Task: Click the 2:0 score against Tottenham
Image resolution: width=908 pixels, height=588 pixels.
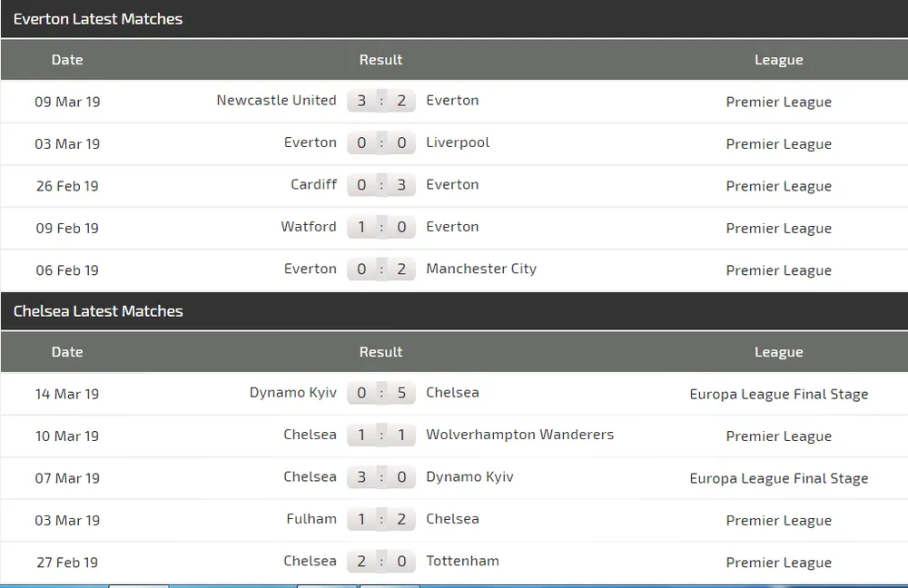Action: click(381, 561)
